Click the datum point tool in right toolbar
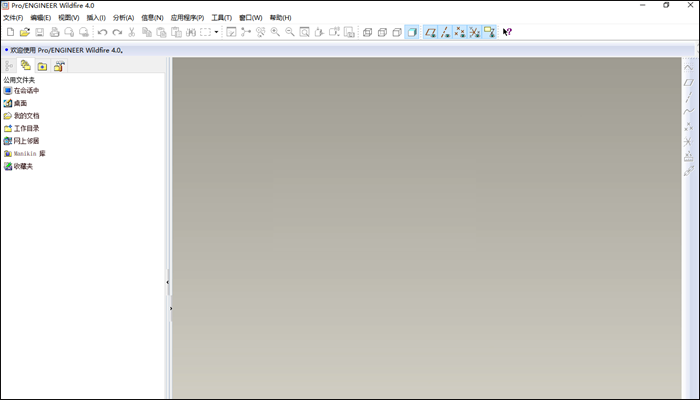Image resolution: width=700 pixels, height=400 pixels. 688,127
